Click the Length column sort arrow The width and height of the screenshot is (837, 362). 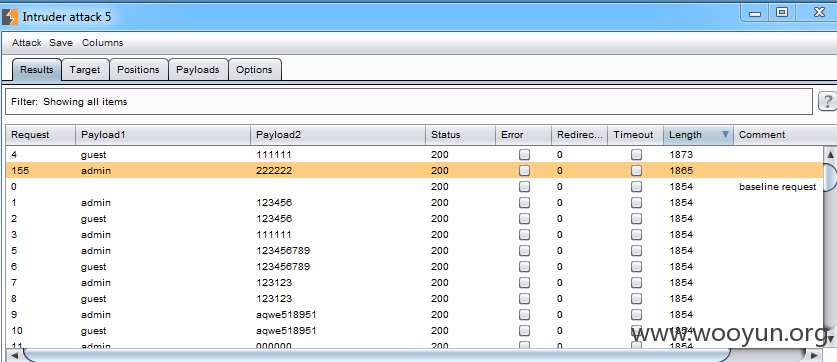(725, 135)
